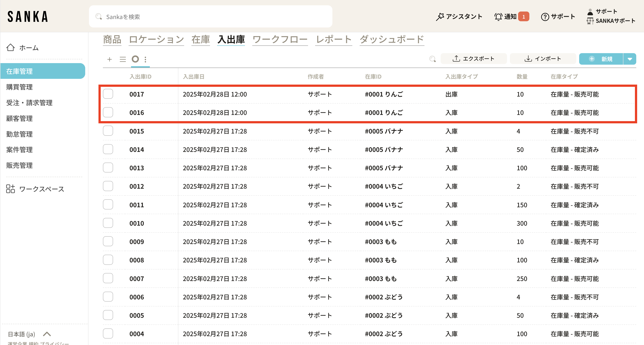Open the ダッシュボード tab

(x=392, y=40)
